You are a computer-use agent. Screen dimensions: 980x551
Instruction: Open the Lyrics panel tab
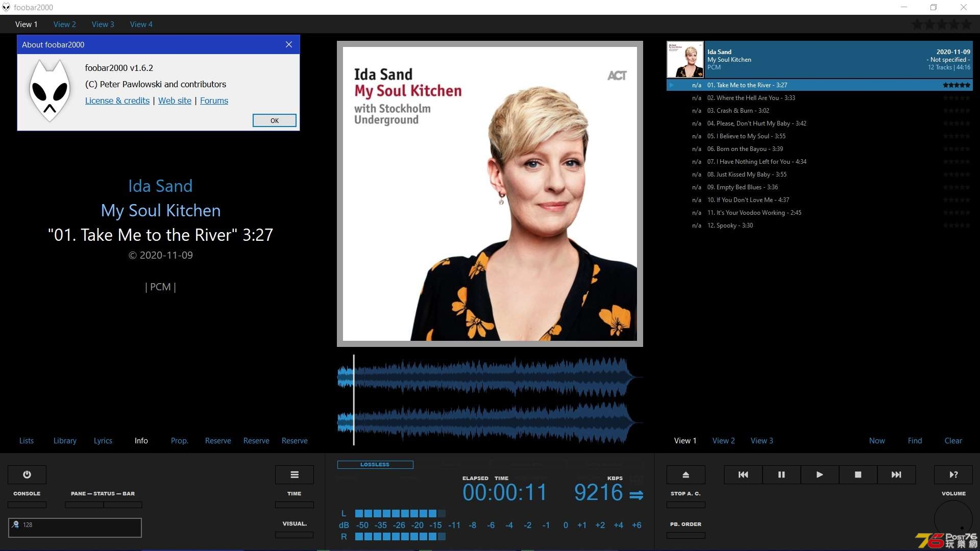(103, 440)
